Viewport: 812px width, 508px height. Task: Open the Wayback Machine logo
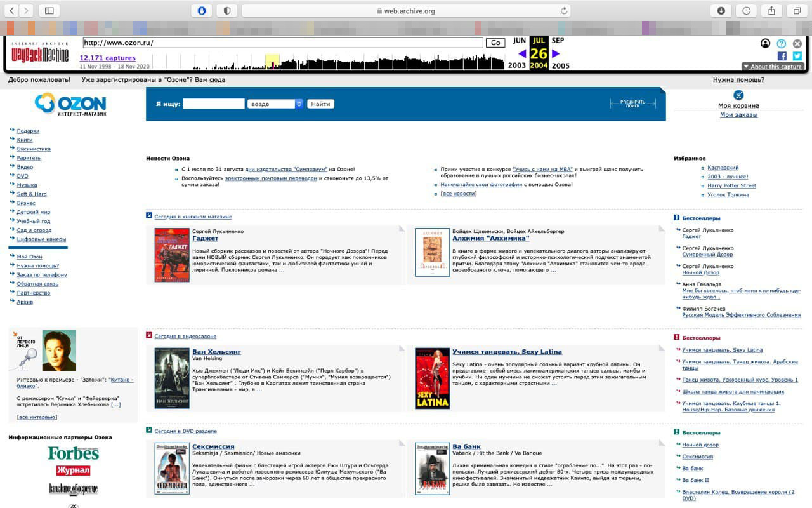(40, 53)
